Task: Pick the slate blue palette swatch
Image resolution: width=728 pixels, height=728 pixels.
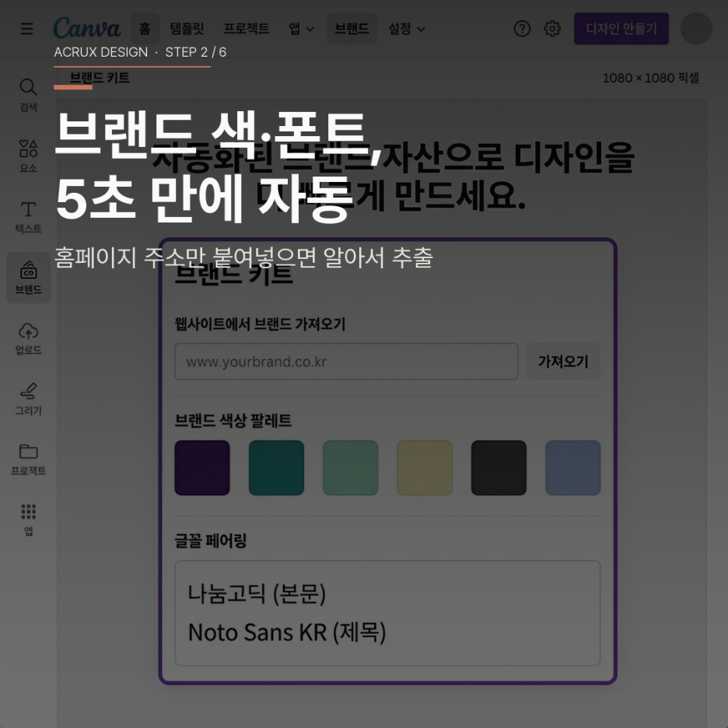Action: tap(573, 467)
